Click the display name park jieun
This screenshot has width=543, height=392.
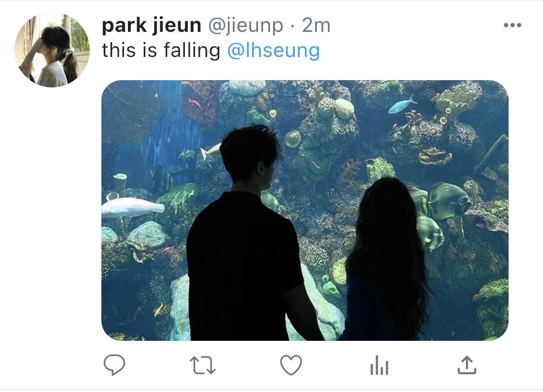pyautogui.click(x=152, y=26)
